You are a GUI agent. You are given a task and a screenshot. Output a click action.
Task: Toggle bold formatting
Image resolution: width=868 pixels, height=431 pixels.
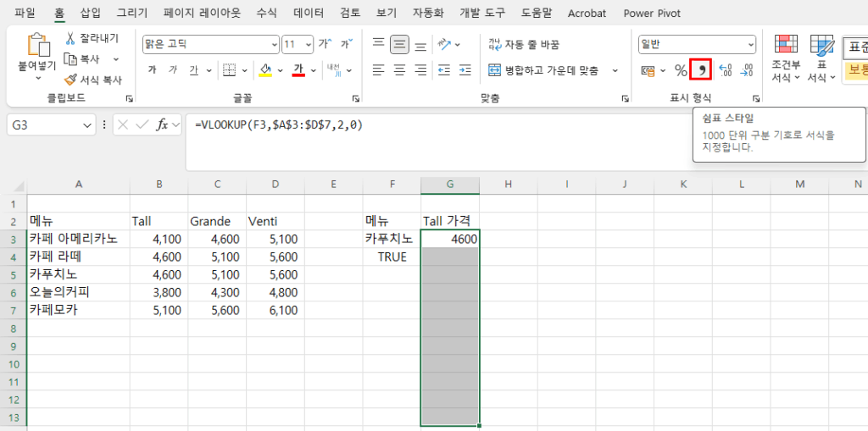(153, 70)
